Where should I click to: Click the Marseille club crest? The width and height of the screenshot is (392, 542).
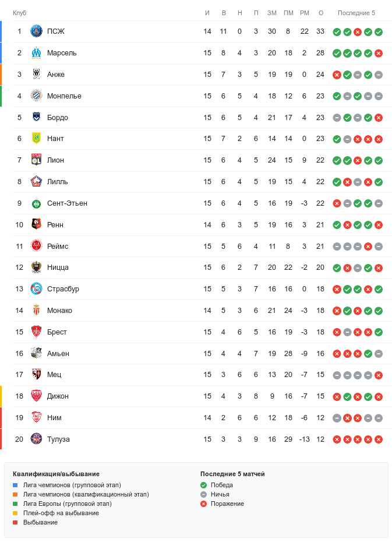point(37,53)
